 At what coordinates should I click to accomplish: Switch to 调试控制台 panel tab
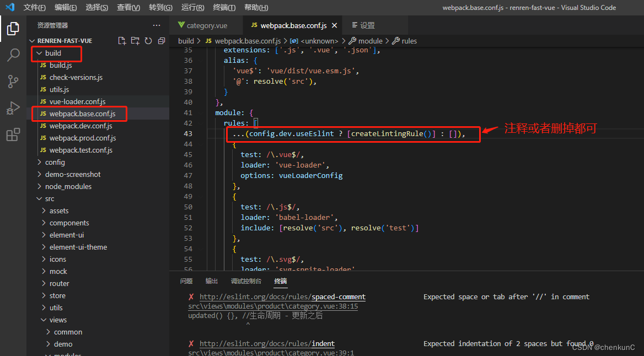[246, 281]
